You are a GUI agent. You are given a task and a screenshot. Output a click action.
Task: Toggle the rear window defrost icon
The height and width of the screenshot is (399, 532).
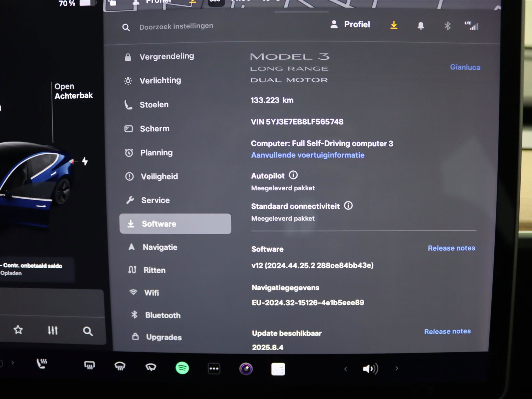coord(89,365)
